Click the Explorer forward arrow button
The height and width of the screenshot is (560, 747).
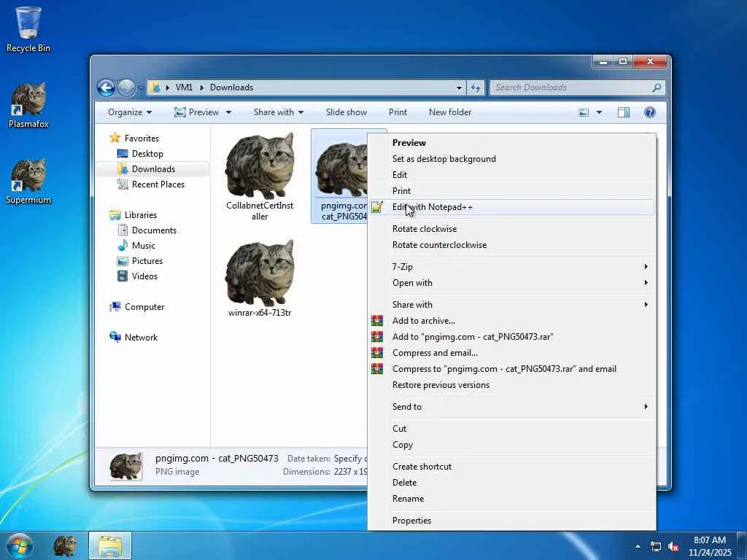126,87
